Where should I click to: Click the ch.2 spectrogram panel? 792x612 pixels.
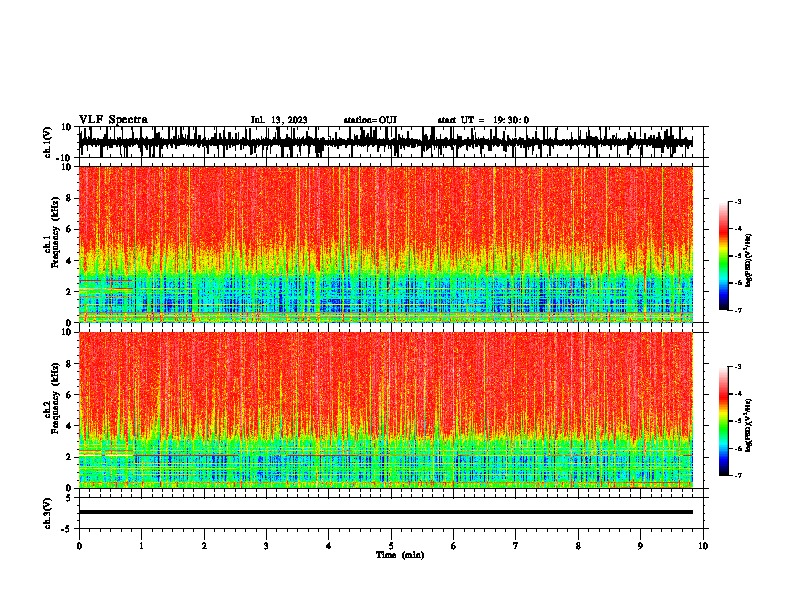coord(385,410)
